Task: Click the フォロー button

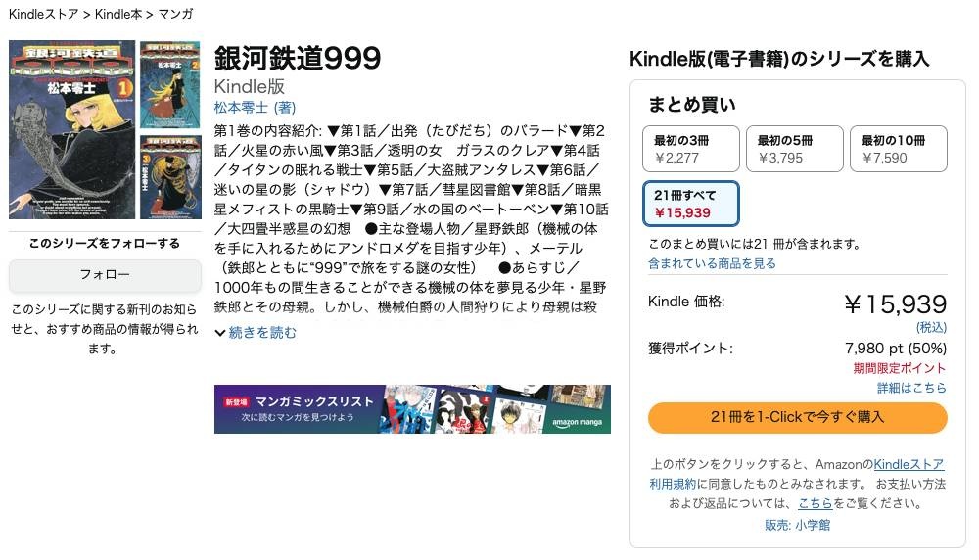Action: coord(105,275)
